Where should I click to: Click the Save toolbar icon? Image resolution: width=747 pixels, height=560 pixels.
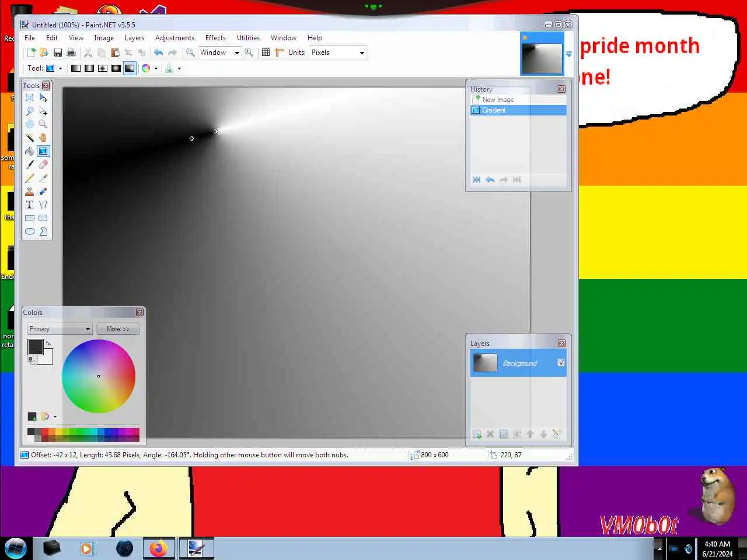tap(58, 52)
